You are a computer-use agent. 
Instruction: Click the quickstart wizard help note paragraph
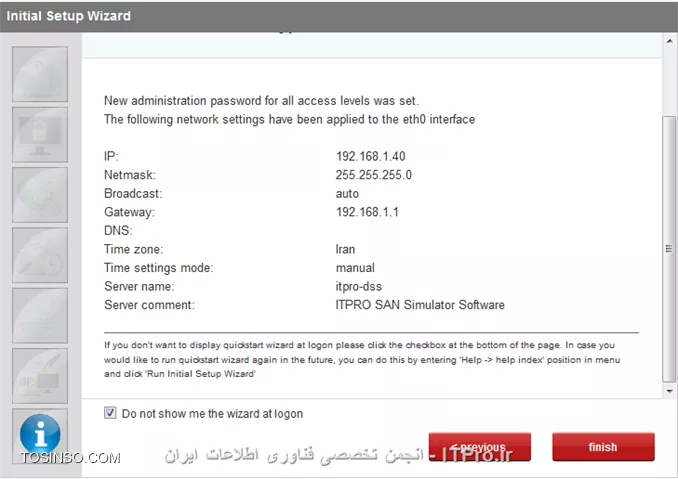coord(362,360)
